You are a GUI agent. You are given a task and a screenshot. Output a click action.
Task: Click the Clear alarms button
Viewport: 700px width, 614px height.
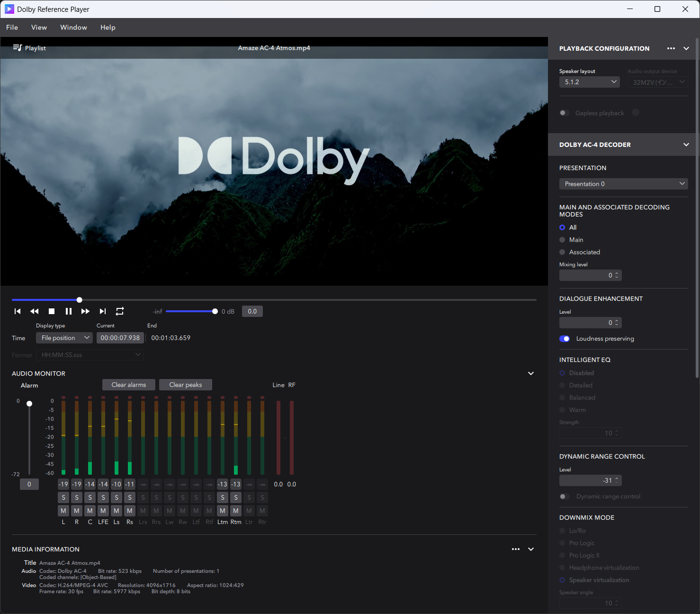(x=129, y=385)
